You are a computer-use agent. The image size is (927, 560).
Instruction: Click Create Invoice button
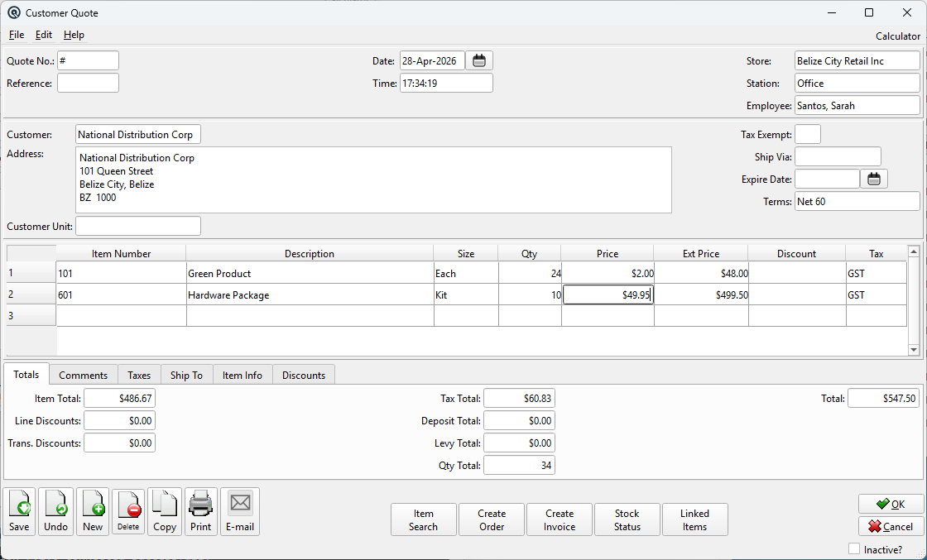point(560,519)
